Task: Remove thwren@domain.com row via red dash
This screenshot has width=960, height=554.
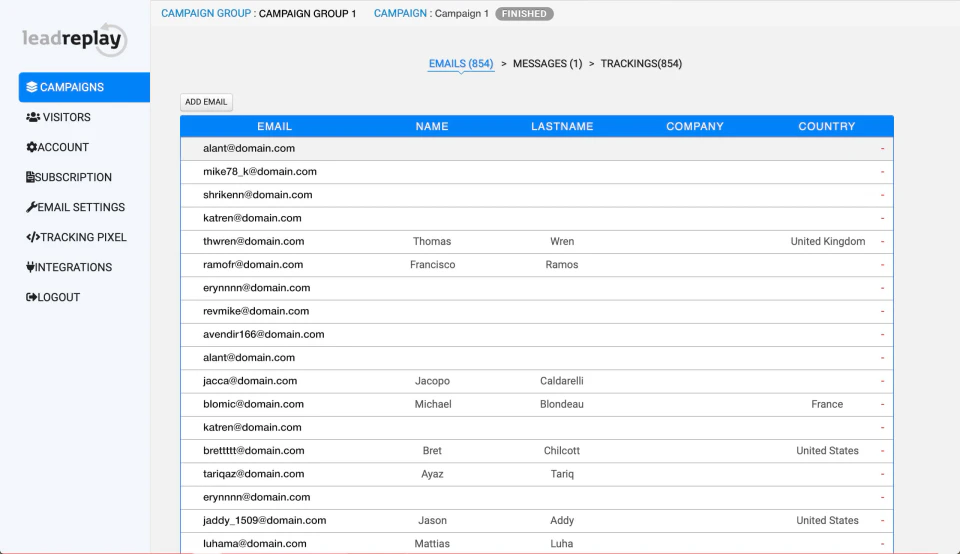Action: tap(882, 242)
